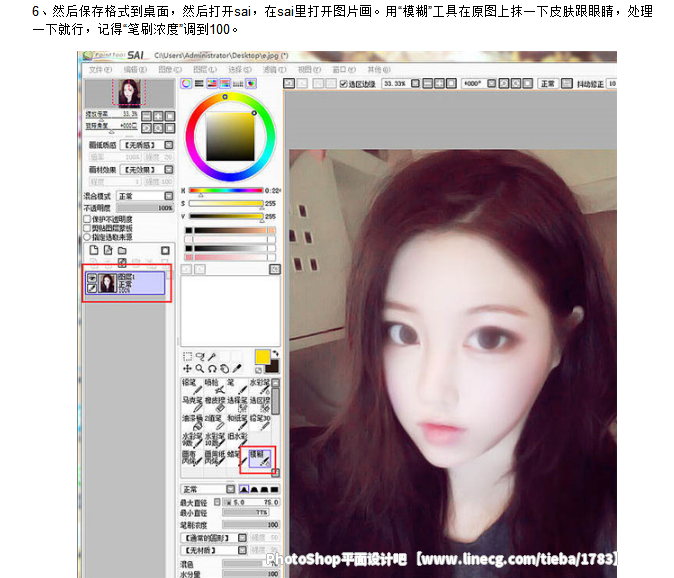Select the lasso selection tool
This screenshot has height=578, width=674.
200,356
